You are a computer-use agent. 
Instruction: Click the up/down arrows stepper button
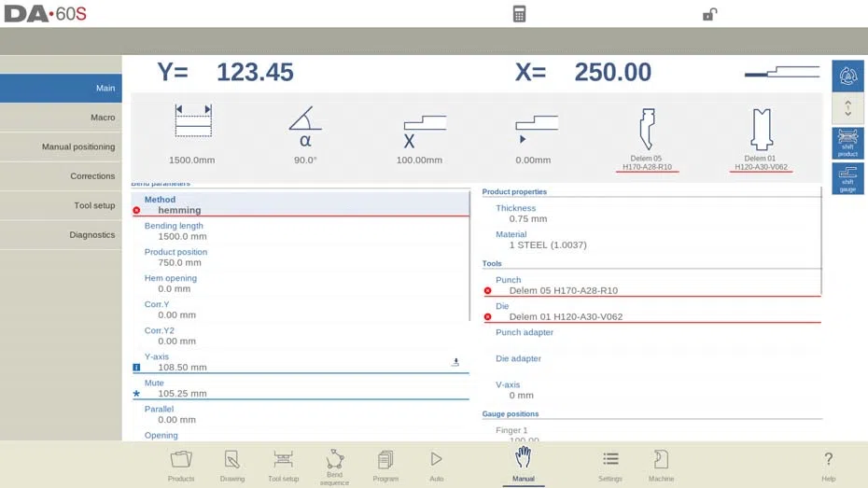(x=847, y=108)
